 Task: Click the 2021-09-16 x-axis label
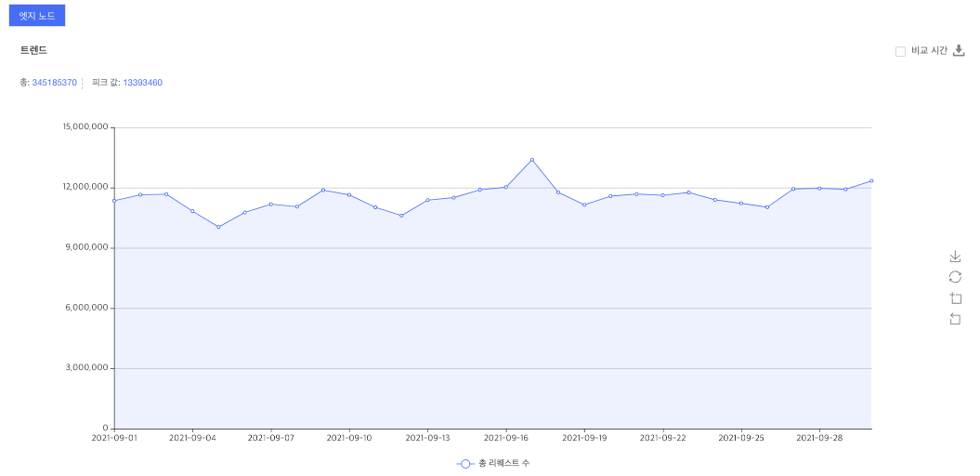pyautogui.click(x=505, y=437)
